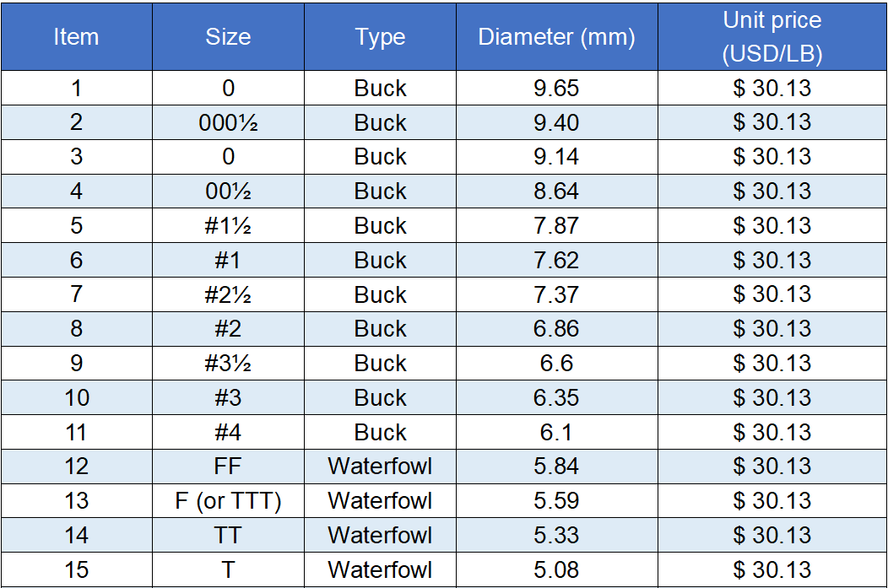Select the #4 size cell
Screen dimensions: 888x588
[228, 433]
